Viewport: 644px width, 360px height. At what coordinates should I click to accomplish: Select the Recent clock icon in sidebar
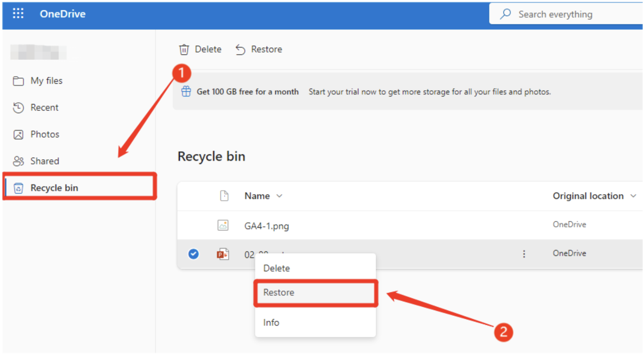point(18,107)
